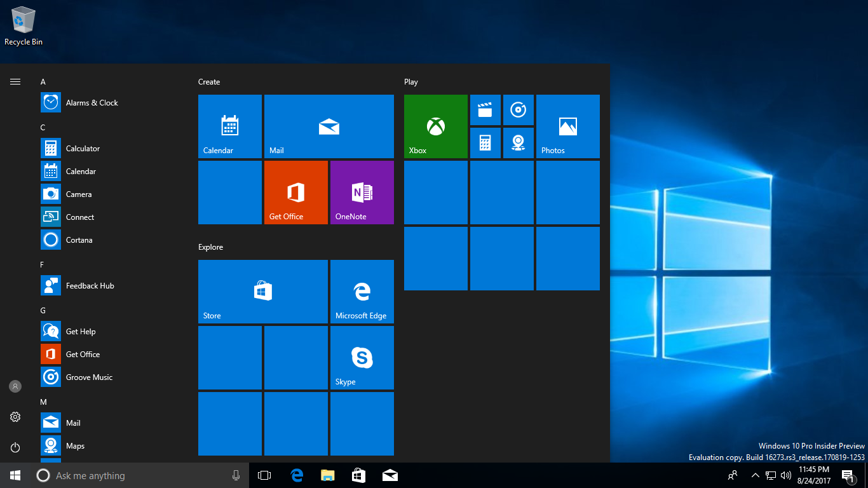Open Feedback Hub from the app list
Screen dimensions: 868x488
(112, 286)
